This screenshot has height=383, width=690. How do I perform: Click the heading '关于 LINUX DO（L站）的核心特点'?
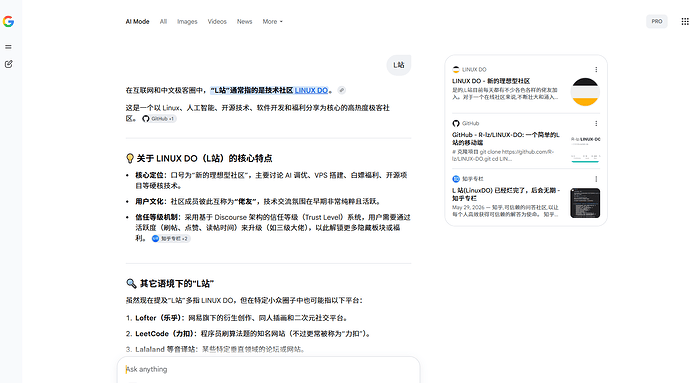204,158
